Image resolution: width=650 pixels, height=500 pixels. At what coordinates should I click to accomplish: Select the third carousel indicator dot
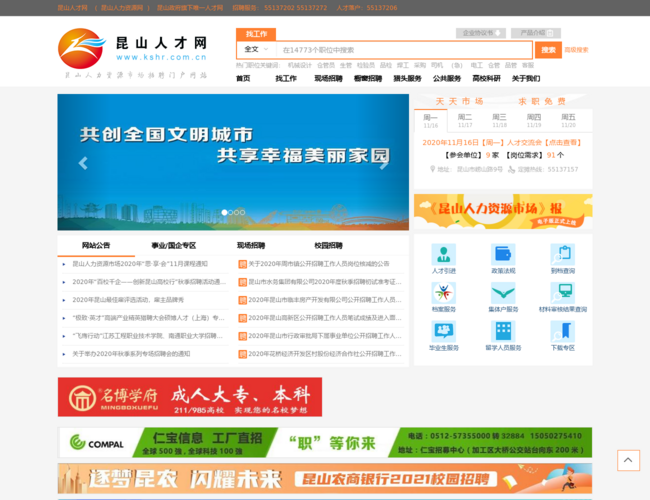click(236, 212)
